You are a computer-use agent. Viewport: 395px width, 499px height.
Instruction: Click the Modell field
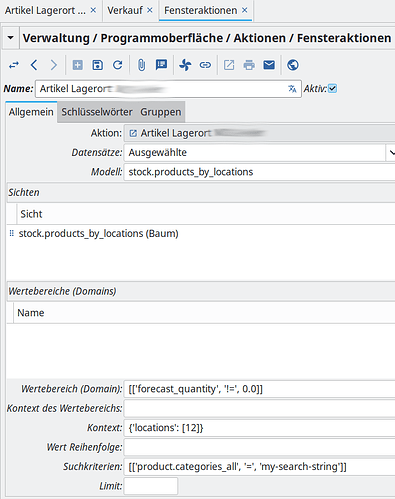coord(259,172)
